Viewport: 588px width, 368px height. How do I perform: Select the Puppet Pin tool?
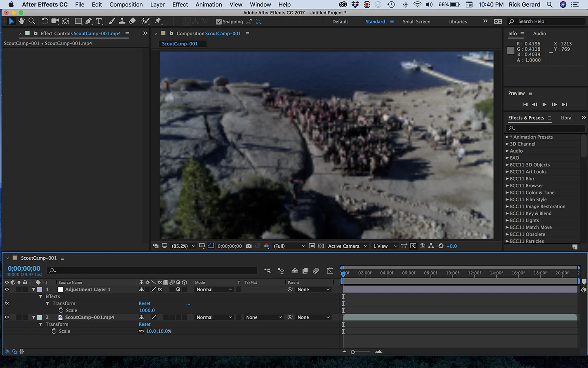pos(158,21)
